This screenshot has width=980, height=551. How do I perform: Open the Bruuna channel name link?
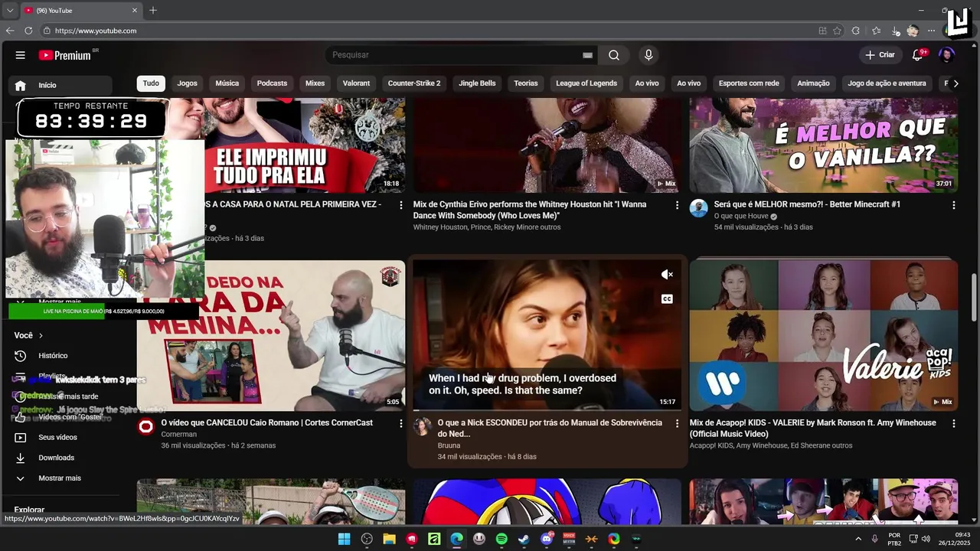[x=449, y=445]
